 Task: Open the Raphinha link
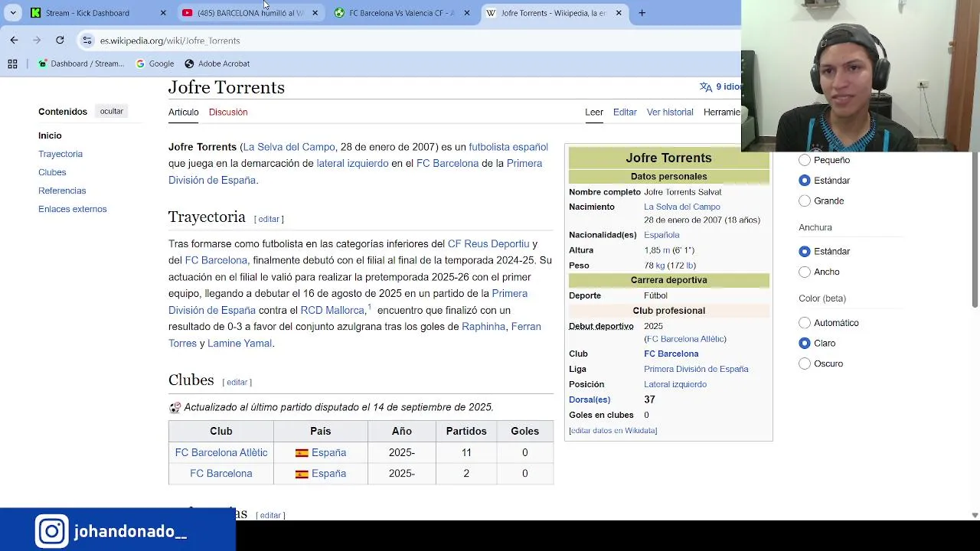483,326
